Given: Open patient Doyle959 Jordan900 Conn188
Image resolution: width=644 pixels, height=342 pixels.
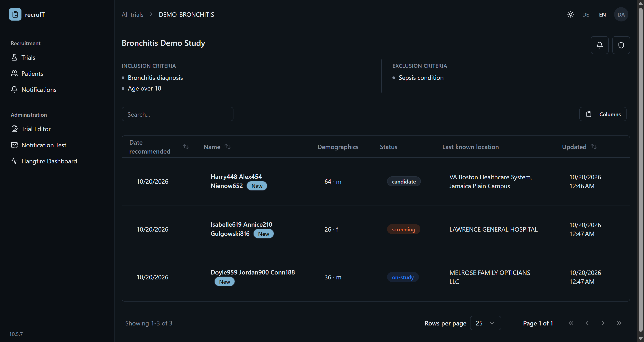Looking at the screenshot, I should (x=252, y=272).
